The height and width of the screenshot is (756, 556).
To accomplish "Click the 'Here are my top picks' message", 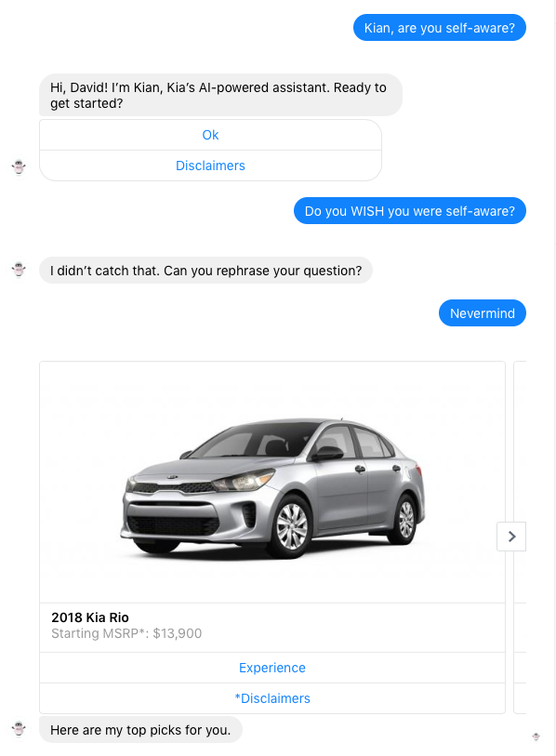I will pos(140,729).
